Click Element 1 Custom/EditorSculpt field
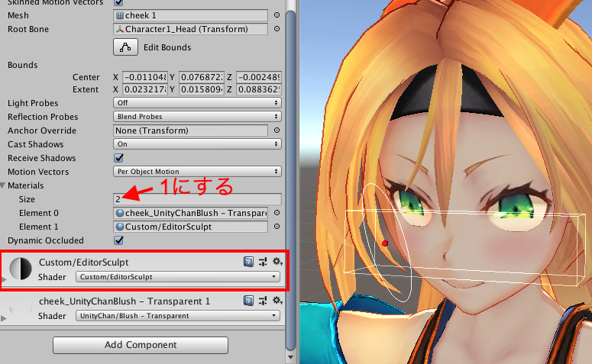The width and height of the screenshot is (592, 364). [190, 227]
